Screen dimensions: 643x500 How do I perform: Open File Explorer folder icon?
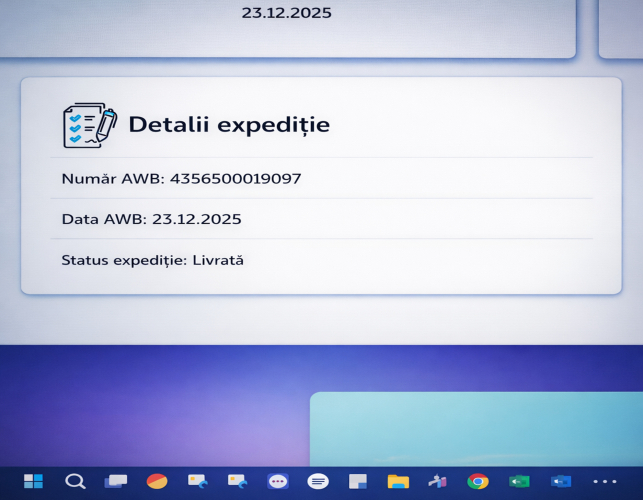[x=398, y=481]
